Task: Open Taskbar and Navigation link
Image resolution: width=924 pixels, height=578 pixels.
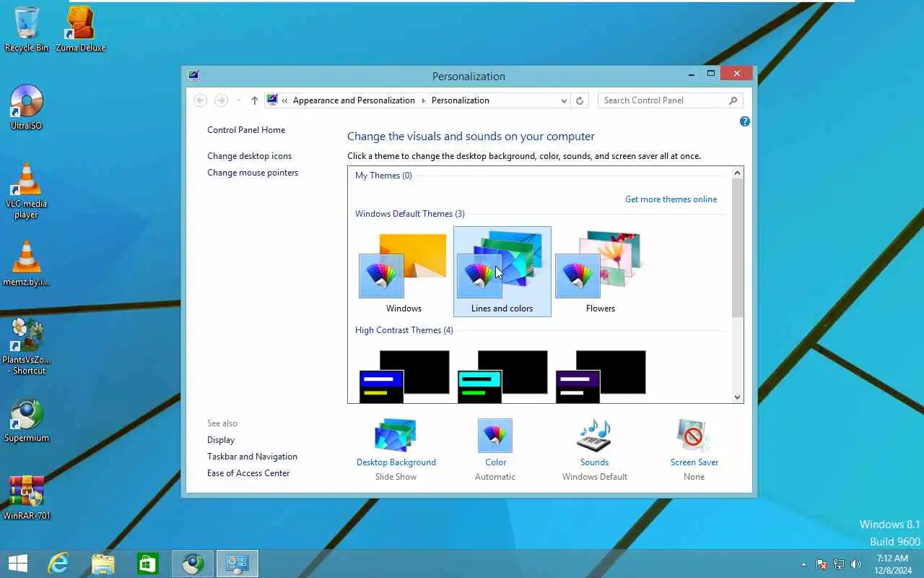Action: tap(252, 457)
